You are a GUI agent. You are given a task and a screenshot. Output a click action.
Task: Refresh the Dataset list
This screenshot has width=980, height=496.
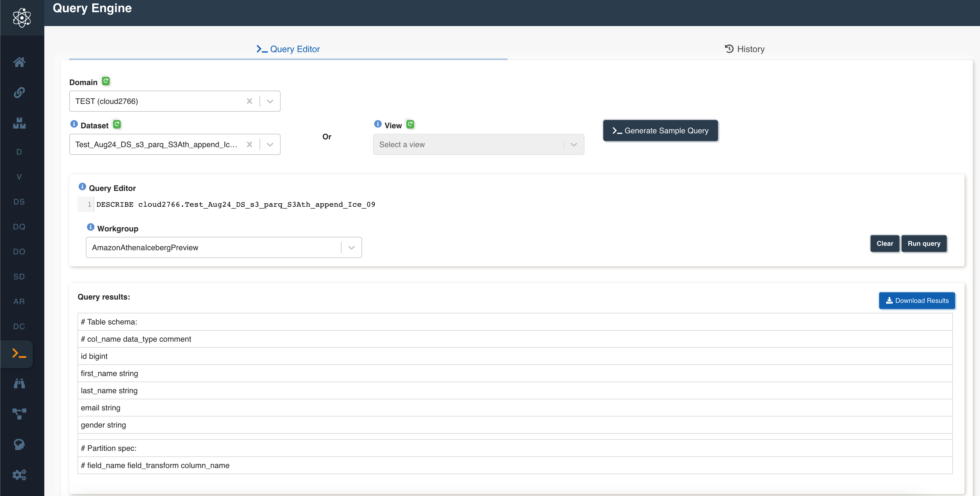point(117,124)
